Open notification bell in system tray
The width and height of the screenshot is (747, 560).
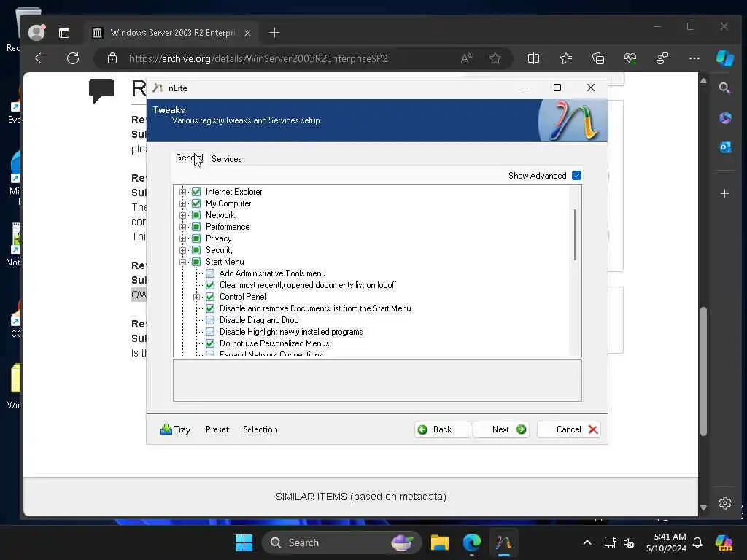click(x=697, y=542)
